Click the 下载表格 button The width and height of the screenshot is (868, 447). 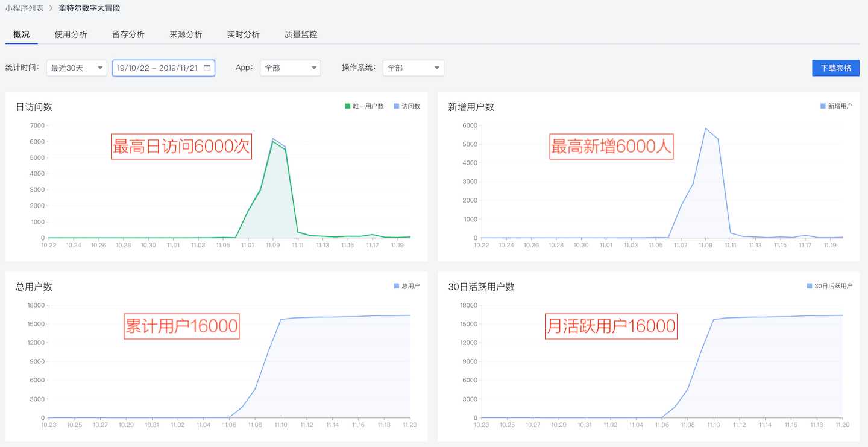[836, 68]
